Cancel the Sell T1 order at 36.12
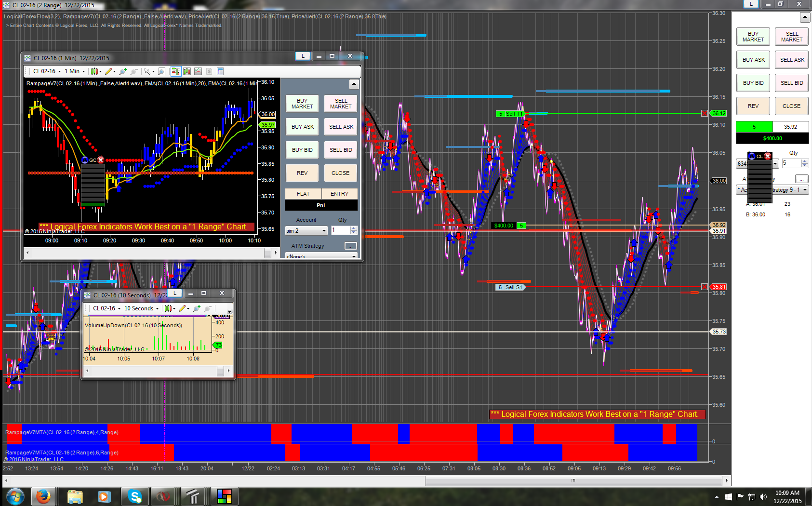Screen dimensions: 812x506 [x=704, y=113]
